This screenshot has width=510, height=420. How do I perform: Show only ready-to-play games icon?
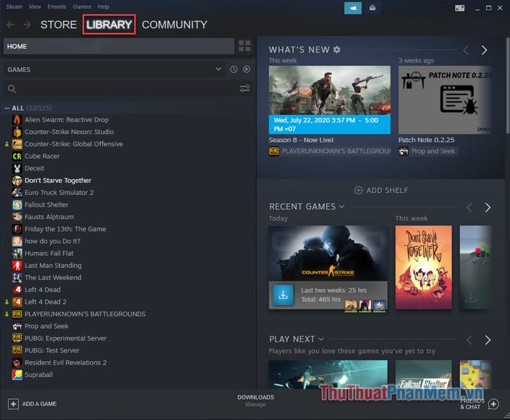(246, 69)
